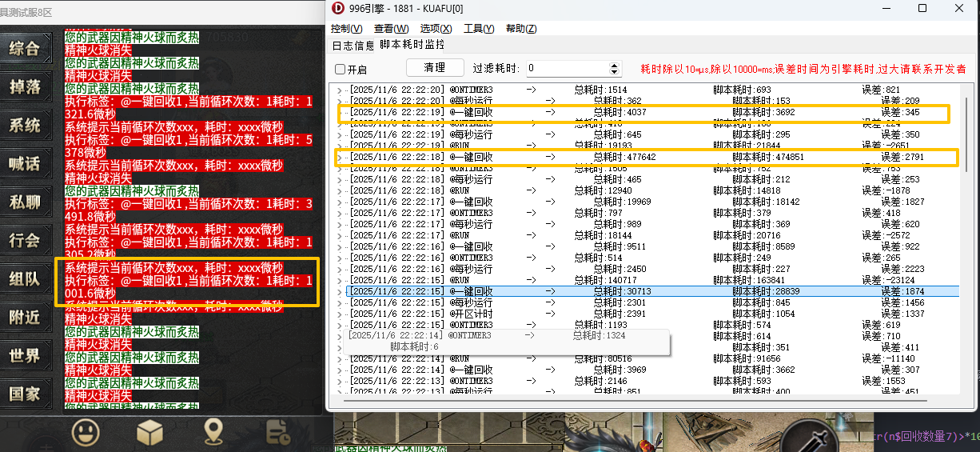Select the 附近 chat channel
The width and height of the screenshot is (980, 452).
click(x=25, y=318)
